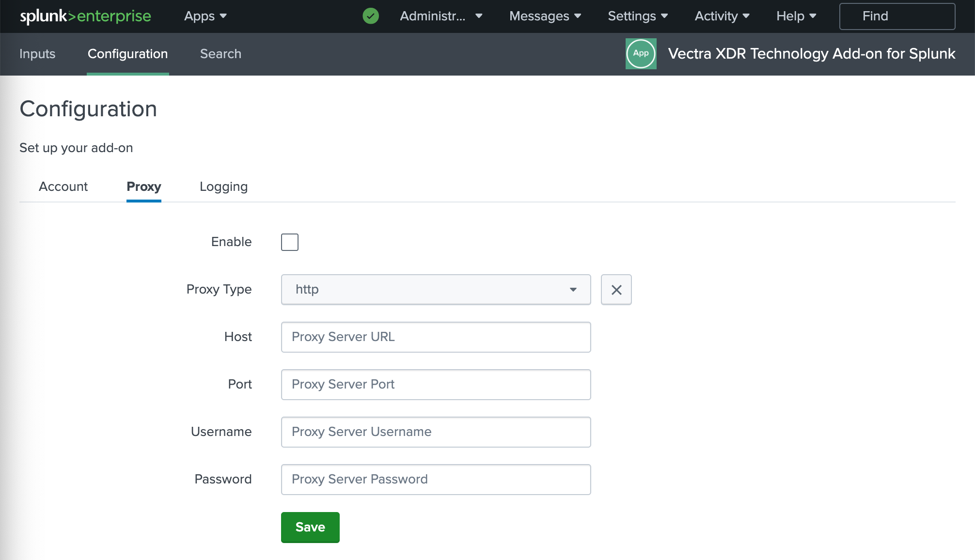Switch to the Account tab

63,187
